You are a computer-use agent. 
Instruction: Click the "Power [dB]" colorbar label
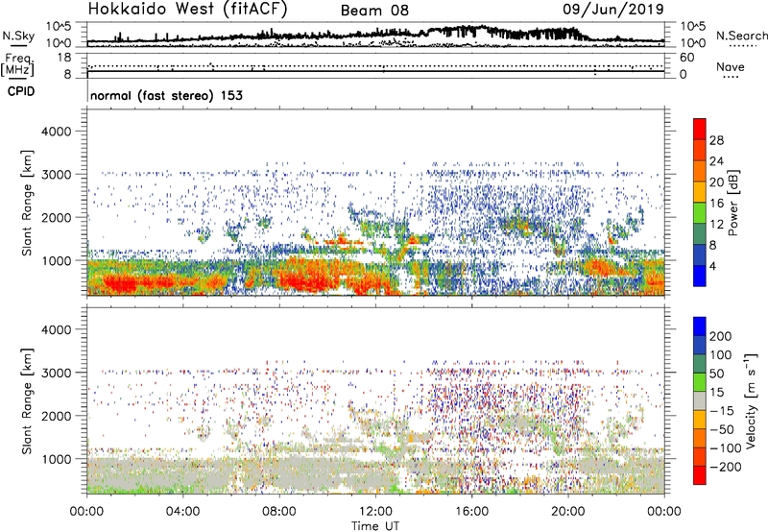(x=732, y=203)
